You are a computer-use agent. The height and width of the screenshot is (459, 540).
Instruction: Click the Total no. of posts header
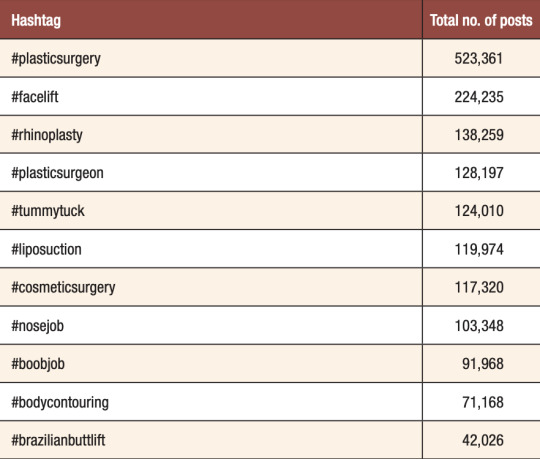tap(481, 20)
